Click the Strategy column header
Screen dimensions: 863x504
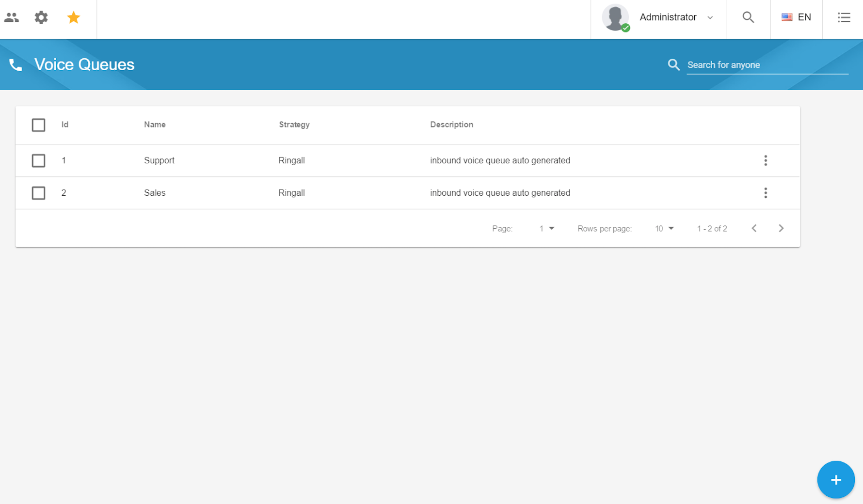(x=294, y=125)
